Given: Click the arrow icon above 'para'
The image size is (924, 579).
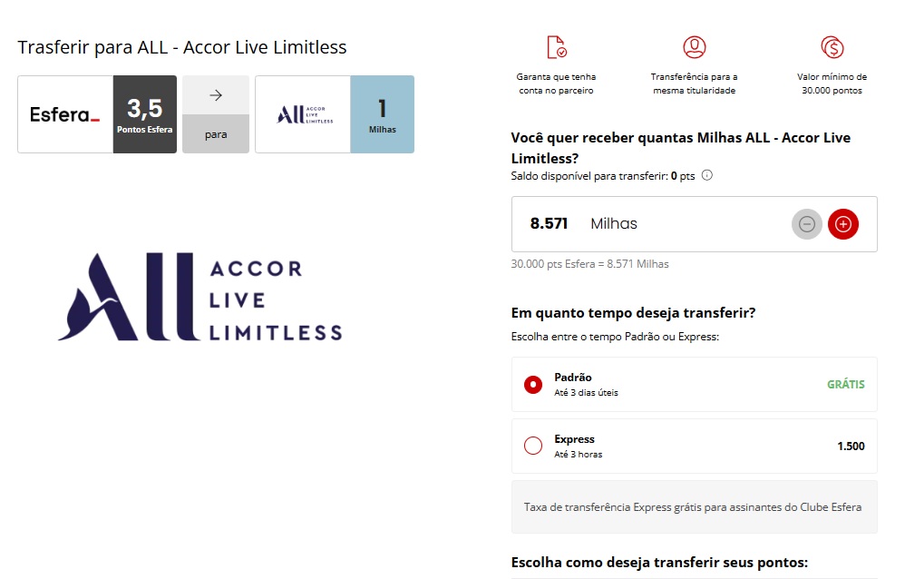Looking at the screenshot, I should pyautogui.click(x=216, y=94).
